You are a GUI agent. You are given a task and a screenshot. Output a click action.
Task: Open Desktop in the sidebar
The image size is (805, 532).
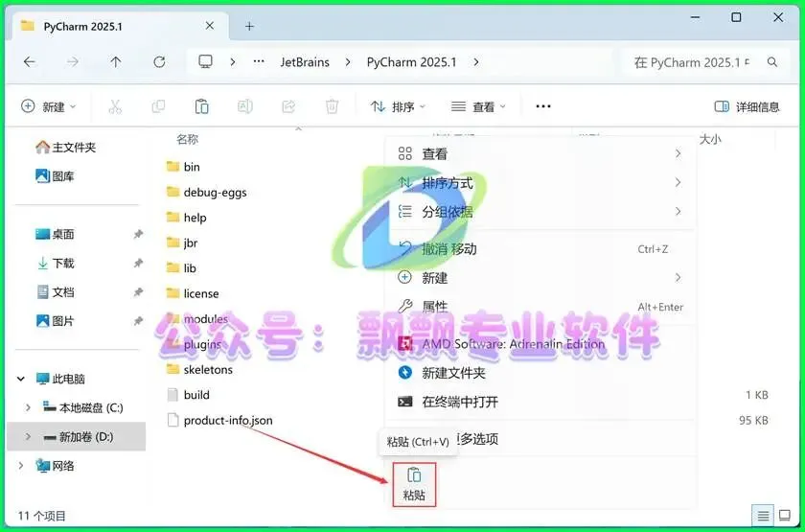pyautogui.click(x=55, y=235)
